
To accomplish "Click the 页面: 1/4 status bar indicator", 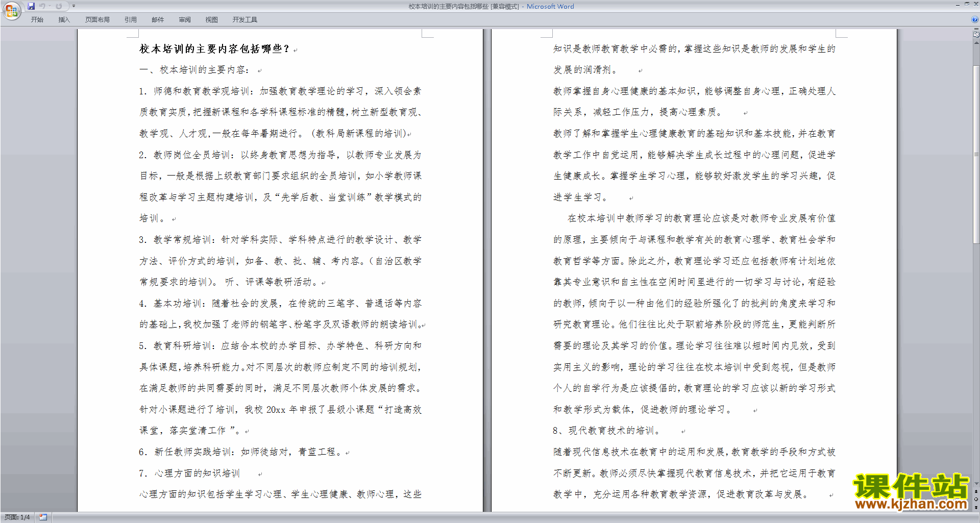I will [17, 517].
